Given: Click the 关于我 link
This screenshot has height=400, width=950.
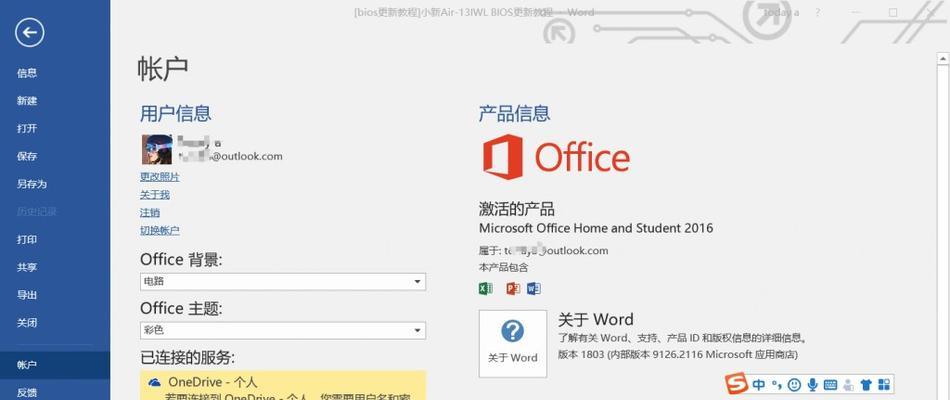Looking at the screenshot, I should (154, 195).
